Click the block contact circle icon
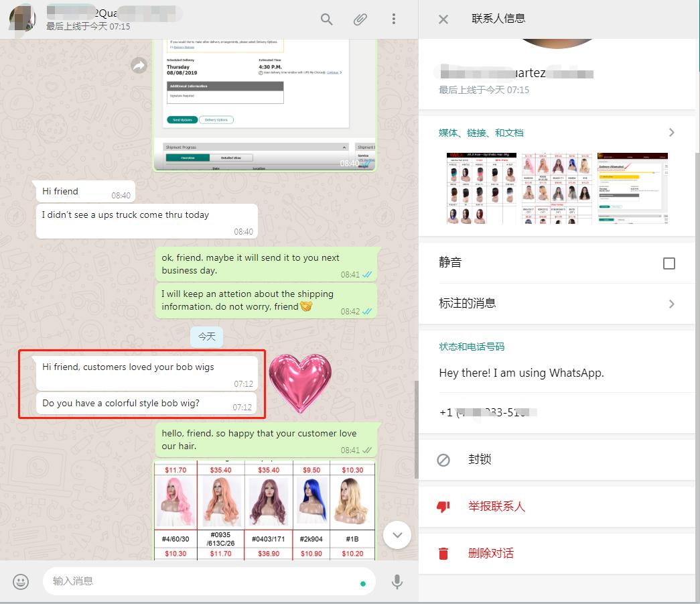 [443, 460]
